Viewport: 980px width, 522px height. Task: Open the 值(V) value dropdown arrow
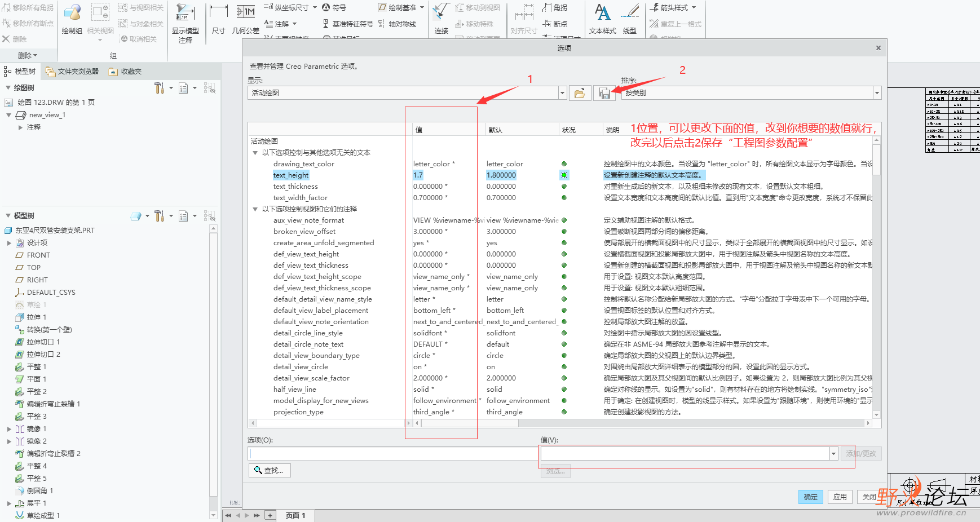tap(833, 454)
